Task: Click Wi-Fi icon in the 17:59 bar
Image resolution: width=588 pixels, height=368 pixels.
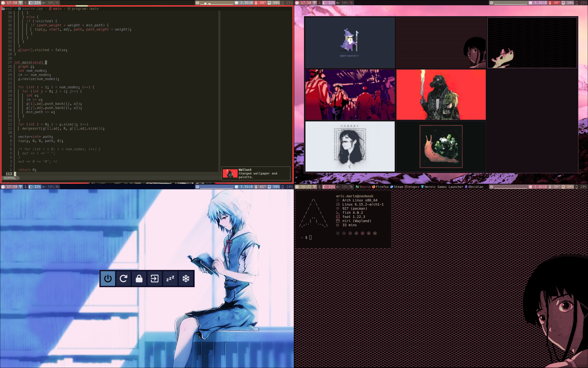Action: (x=21, y=187)
